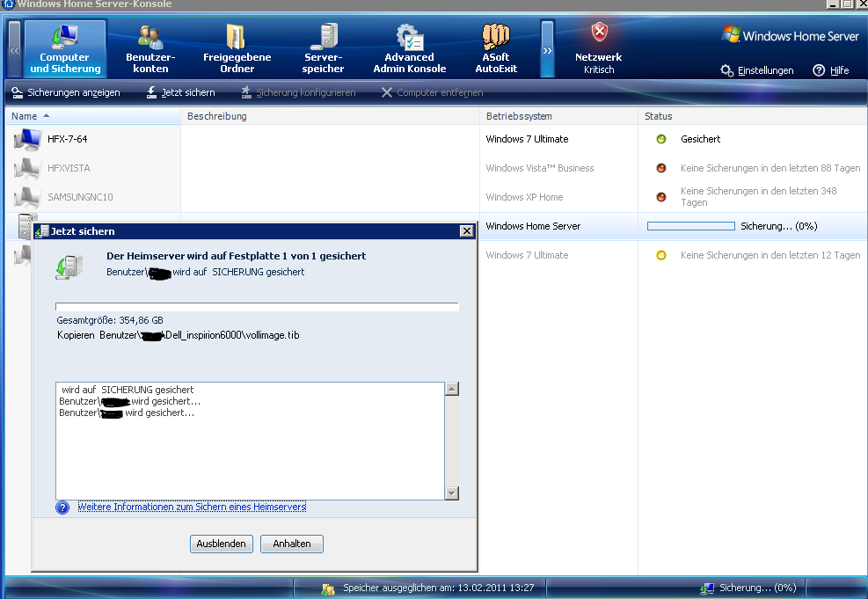Click the Windows Home Server logo
This screenshot has width=868, height=599.
790,35
